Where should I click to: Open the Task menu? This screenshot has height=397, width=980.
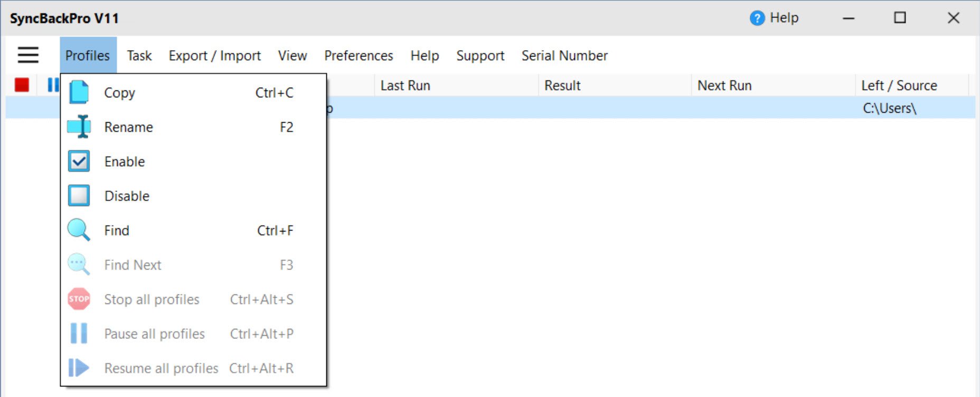click(x=139, y=56)
